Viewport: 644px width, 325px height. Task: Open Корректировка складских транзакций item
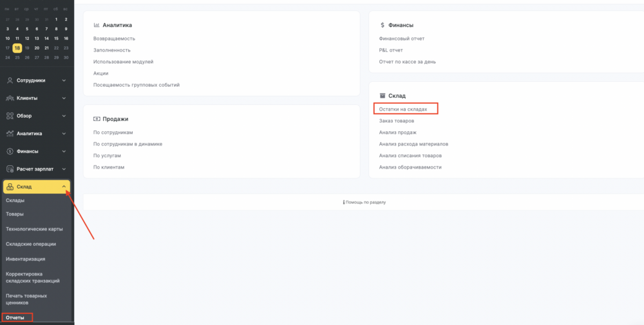click(x=33, y=277)
